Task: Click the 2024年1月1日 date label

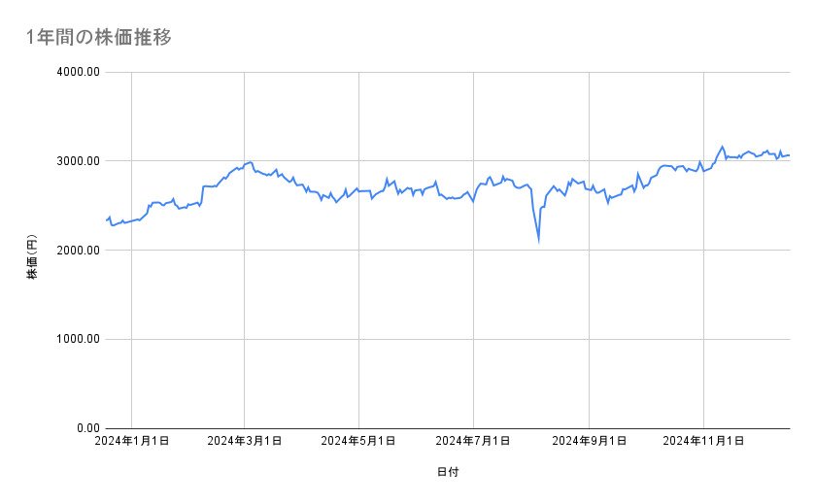Action: point(132,441)
